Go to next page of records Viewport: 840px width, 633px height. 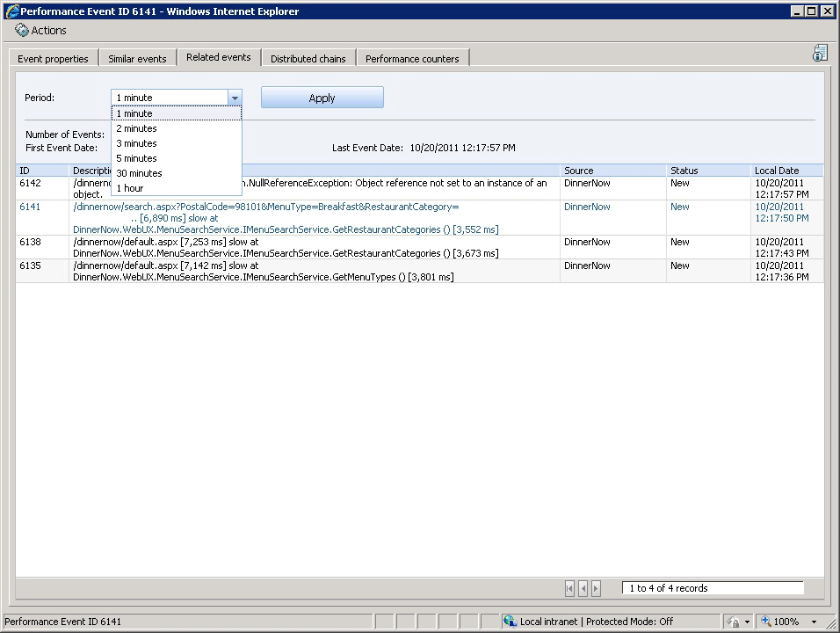[x=597, y=588]
